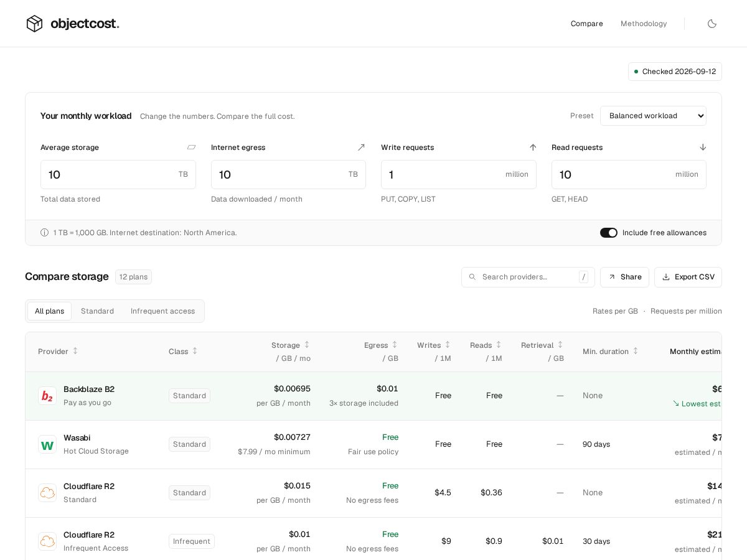This screenshot has width=747, height=560.
Task: Click the Average storage disk icon
Action: (191, 147)
